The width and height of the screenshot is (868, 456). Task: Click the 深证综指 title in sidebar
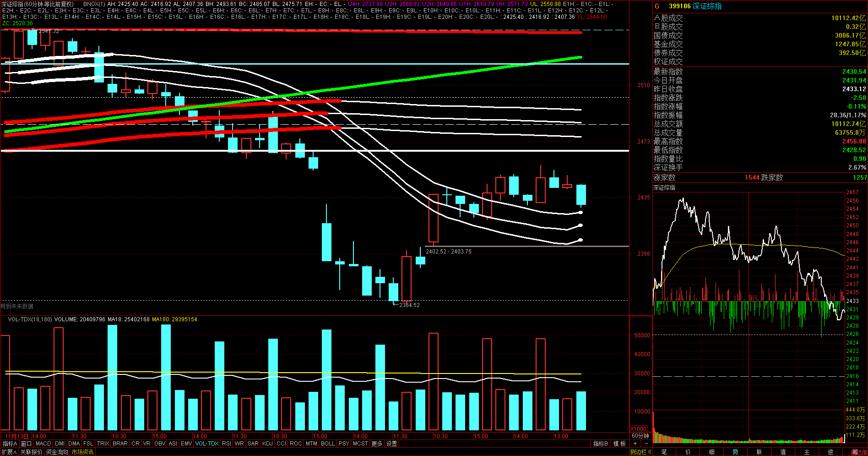[707, 6]
